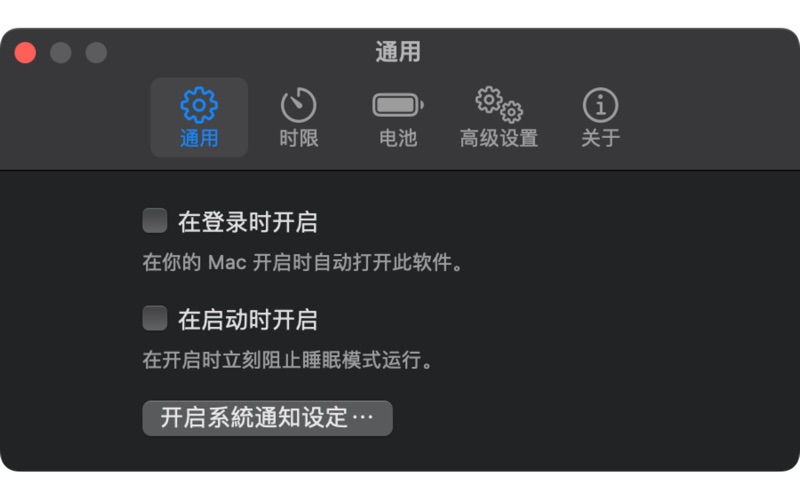Click the description about auto-opening on Mac startup
This screenshot has width=800, height=500.
303,262
